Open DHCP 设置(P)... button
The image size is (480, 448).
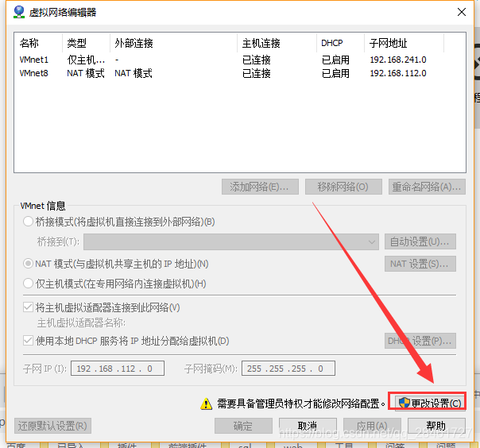420,341
